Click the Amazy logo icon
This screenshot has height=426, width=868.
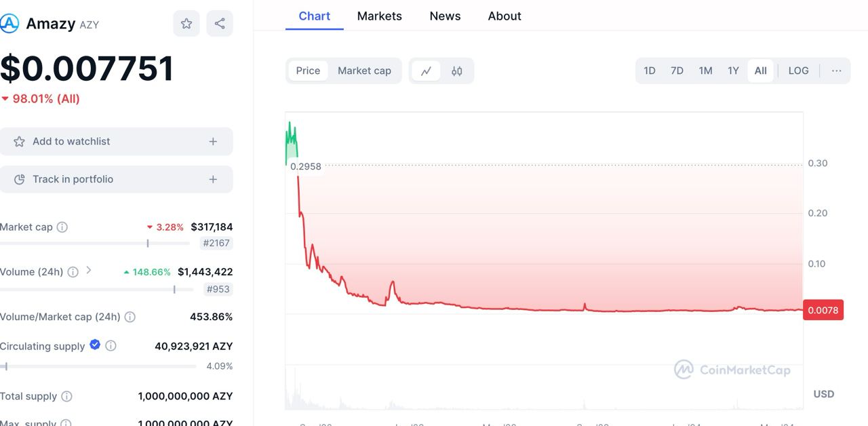tap(9, 24)
